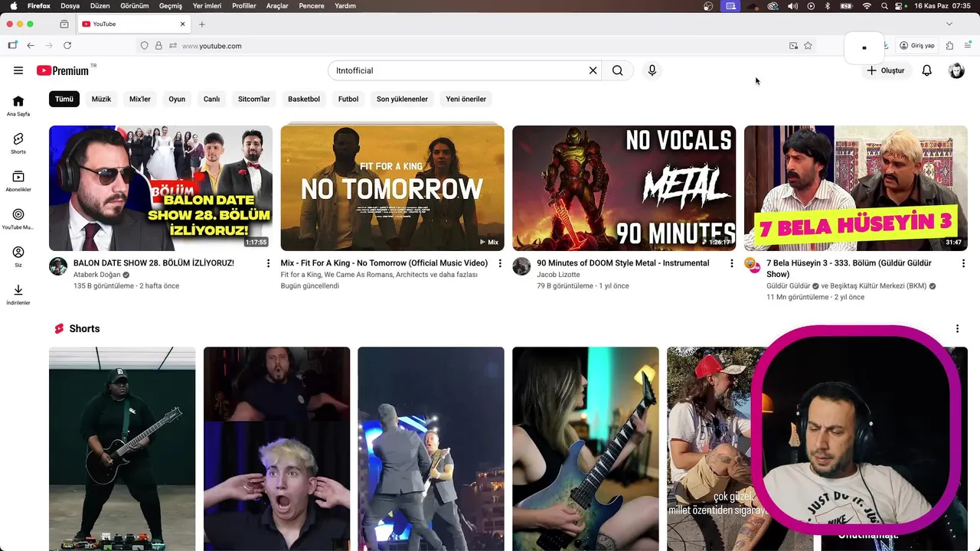This screenshot has width=980, height=551.
Task: Open YouTube notifications bell
Action: tap(927, 70)
